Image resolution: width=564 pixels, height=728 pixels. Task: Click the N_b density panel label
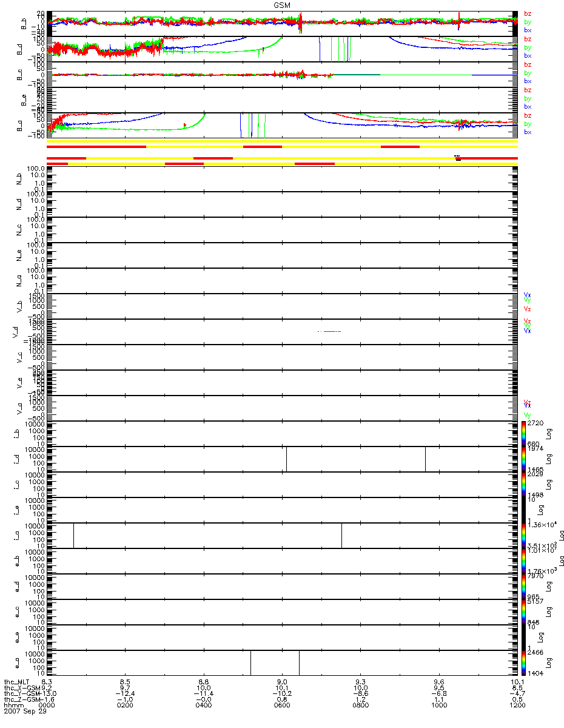click(20, 179)
